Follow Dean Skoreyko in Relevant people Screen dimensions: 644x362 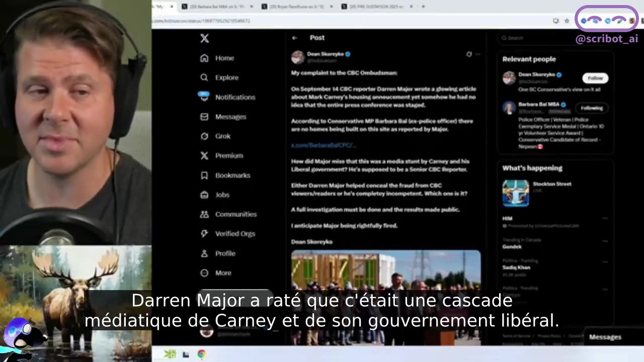click(595, 78)
